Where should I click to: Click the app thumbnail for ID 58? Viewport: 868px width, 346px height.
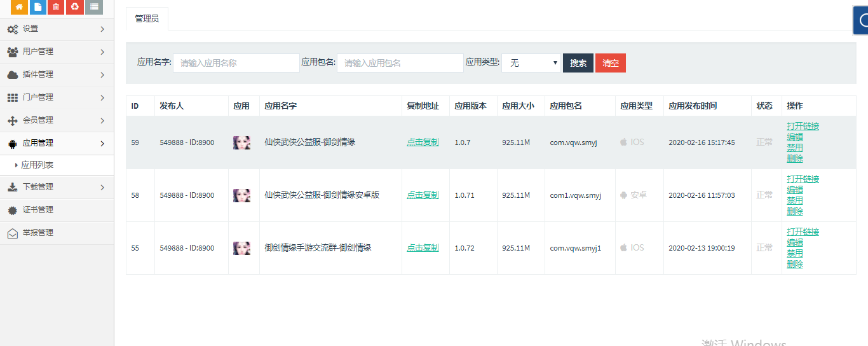tap(241, 195)
